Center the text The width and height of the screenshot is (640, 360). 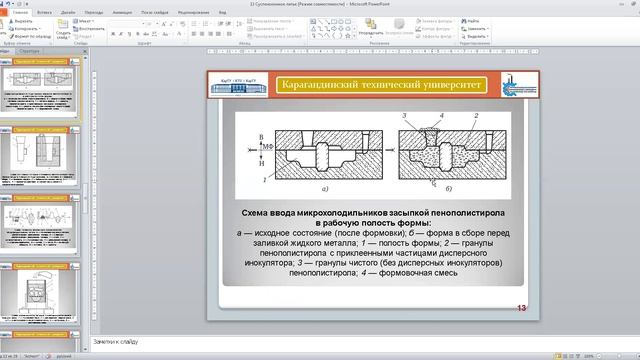[x=202, y=34]
